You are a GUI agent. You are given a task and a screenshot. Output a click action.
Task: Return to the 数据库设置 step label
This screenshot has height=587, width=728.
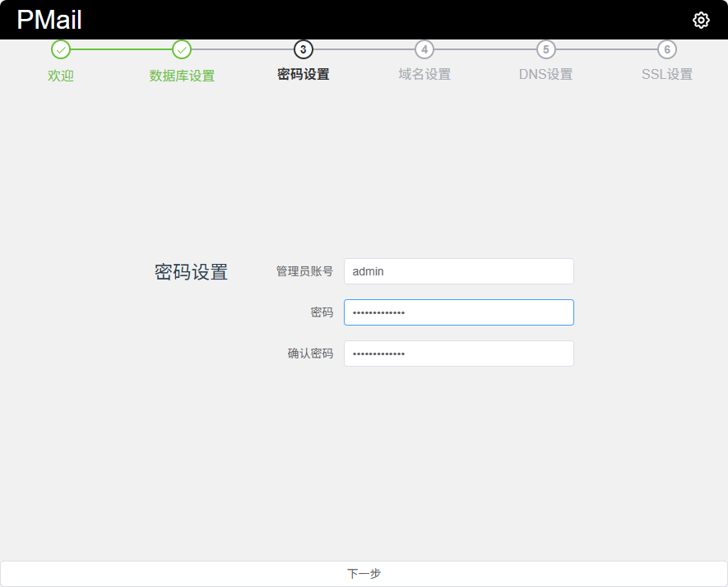click(182, 75)
